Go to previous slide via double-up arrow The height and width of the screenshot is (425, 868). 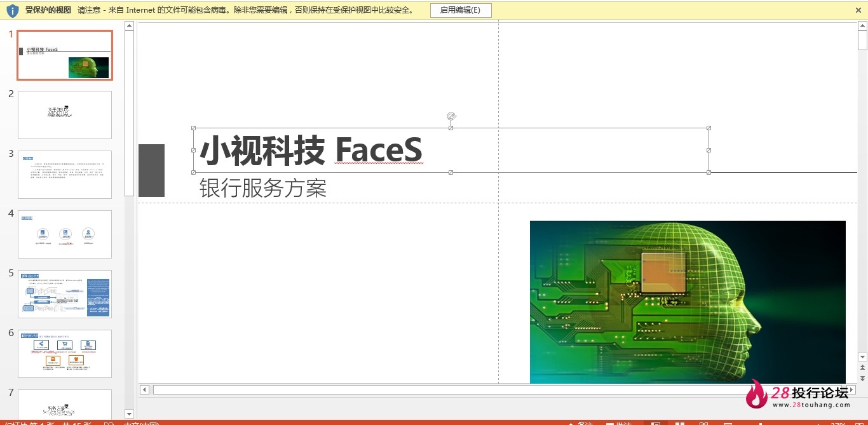click(862, 368)
